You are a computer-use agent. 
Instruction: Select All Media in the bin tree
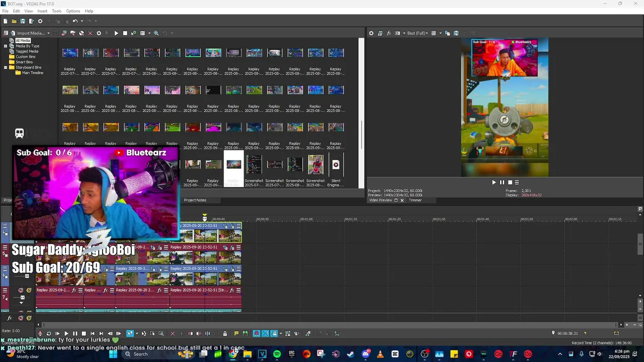23,41
